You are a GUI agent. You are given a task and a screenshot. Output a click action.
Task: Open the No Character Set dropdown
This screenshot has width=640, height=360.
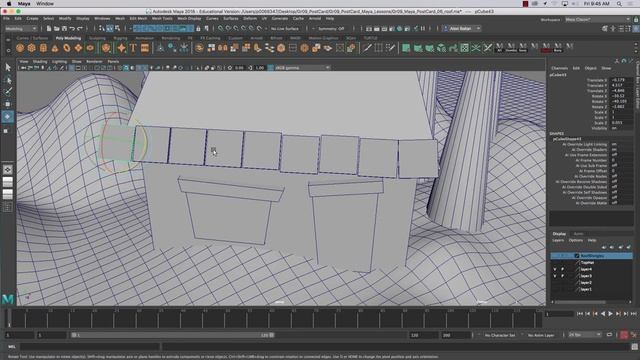coord(500,335)
